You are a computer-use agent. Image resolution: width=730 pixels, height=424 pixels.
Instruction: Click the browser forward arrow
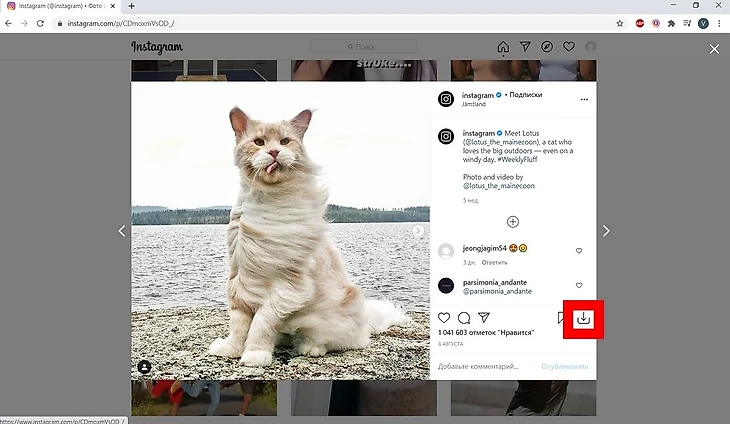[x=24, y=23]
